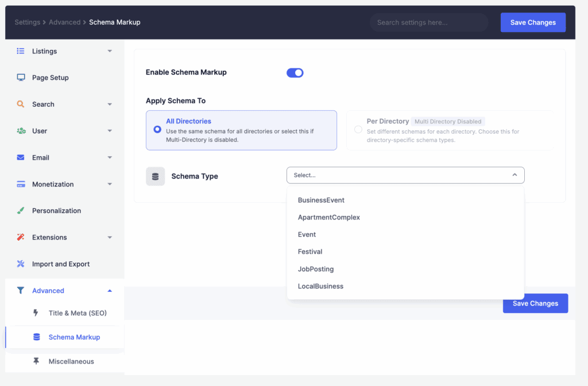Expand the Email menu arrow

click(x=110, y=157)
